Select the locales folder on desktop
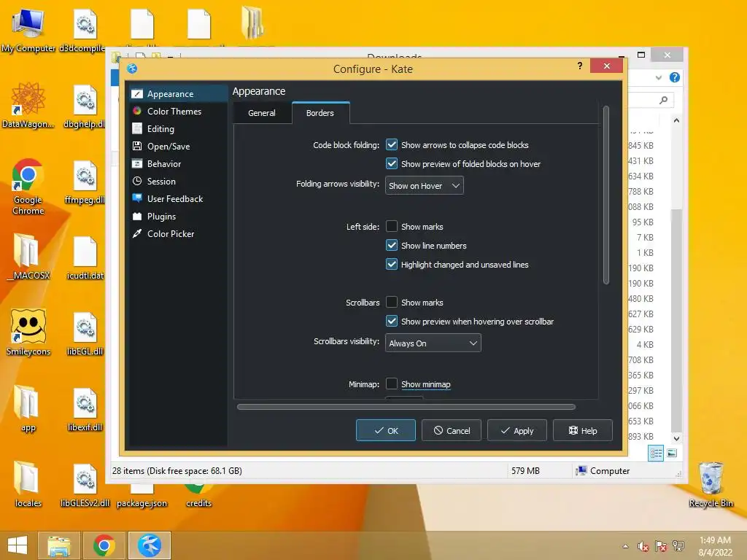 (x=28, y=484)
